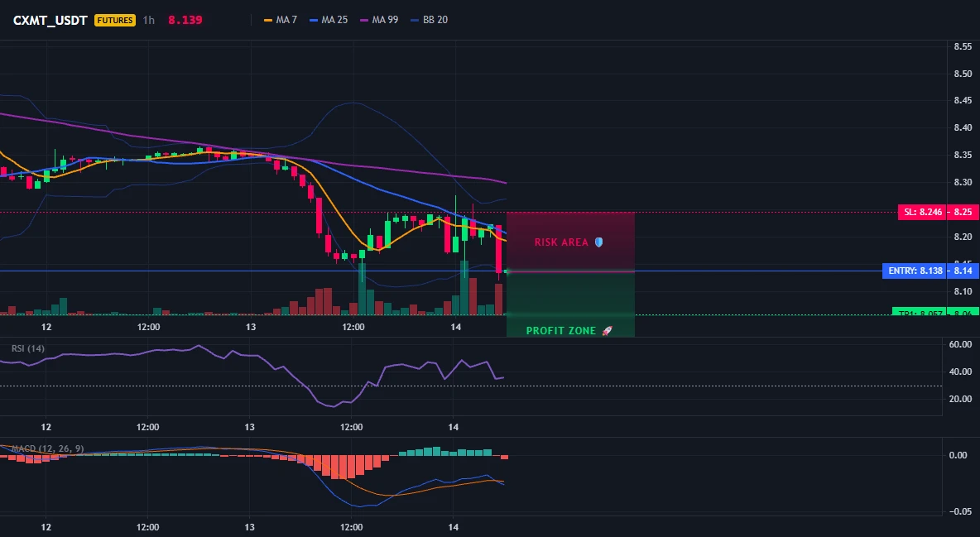Click 8.45 on the price axis
This screenshot has width=980, height=537.
coord(963,100)
